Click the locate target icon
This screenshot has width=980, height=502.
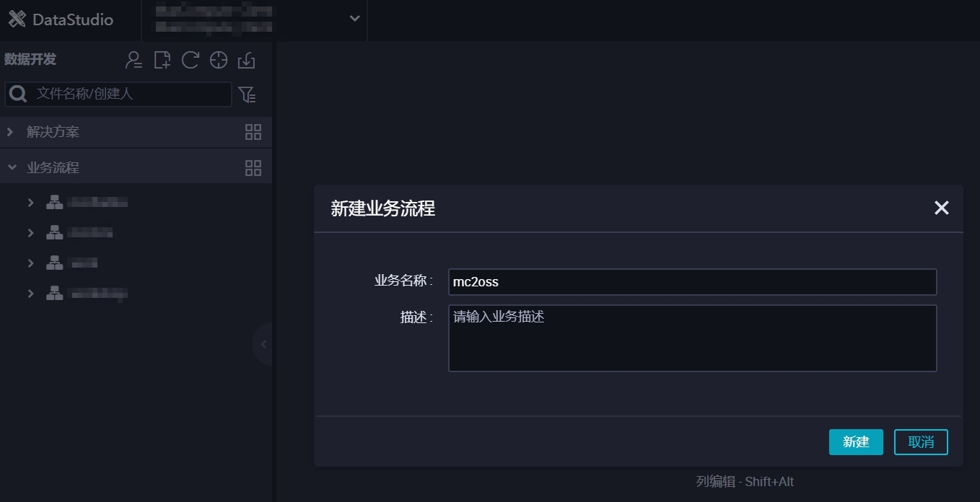pyautogui.click(x=219, y=60)
